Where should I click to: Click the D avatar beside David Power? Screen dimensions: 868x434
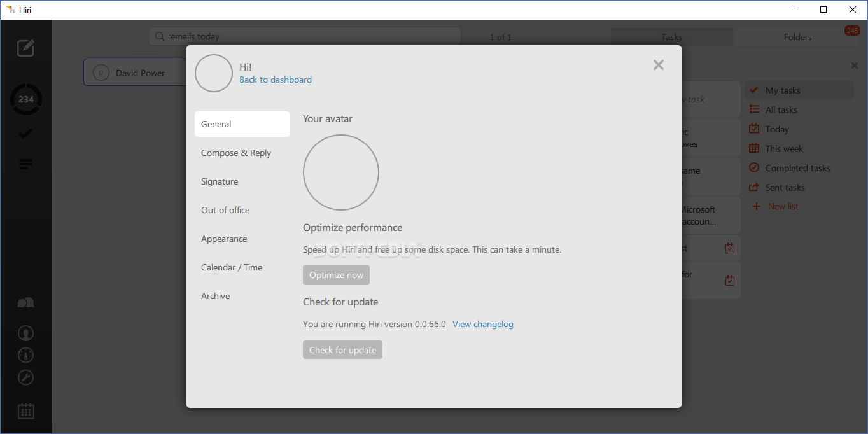(101, 73)
